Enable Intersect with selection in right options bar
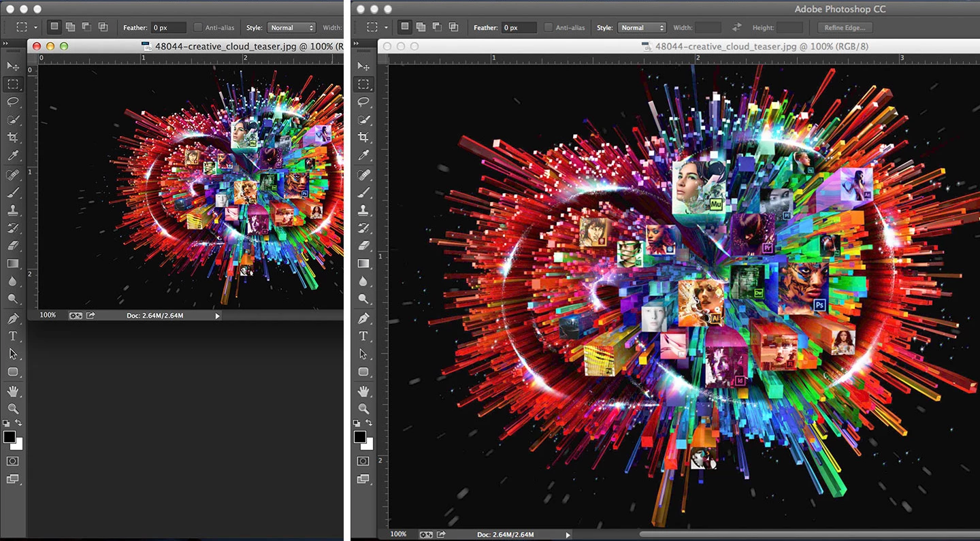Viewport: 980px width, 541px height. (x=453, y=27)
